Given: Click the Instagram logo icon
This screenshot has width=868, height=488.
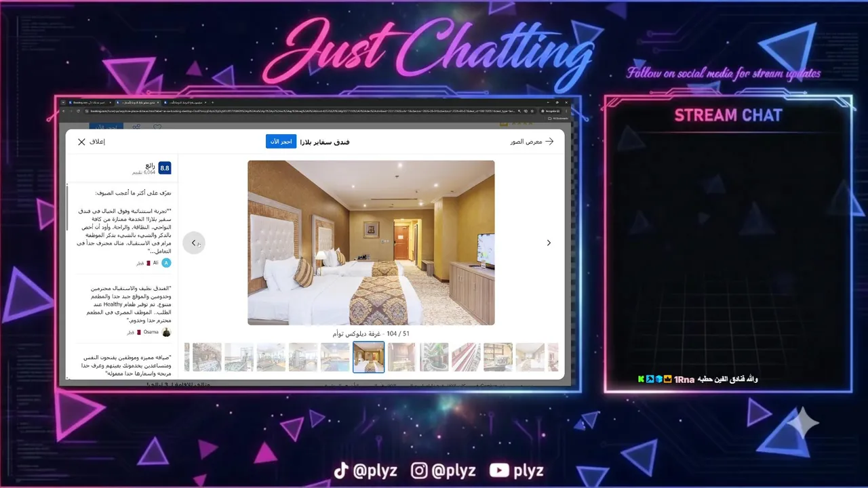Looking at the screenshot, I should 420,470.
